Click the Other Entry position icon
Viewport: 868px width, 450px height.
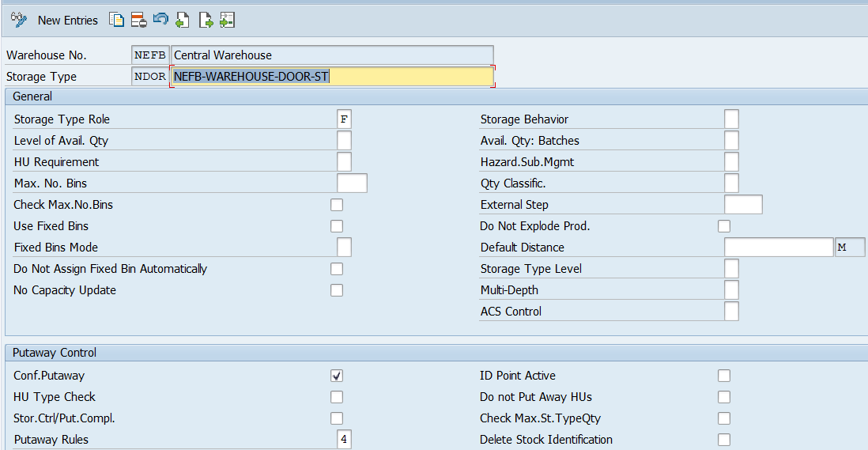coord(228,21)
